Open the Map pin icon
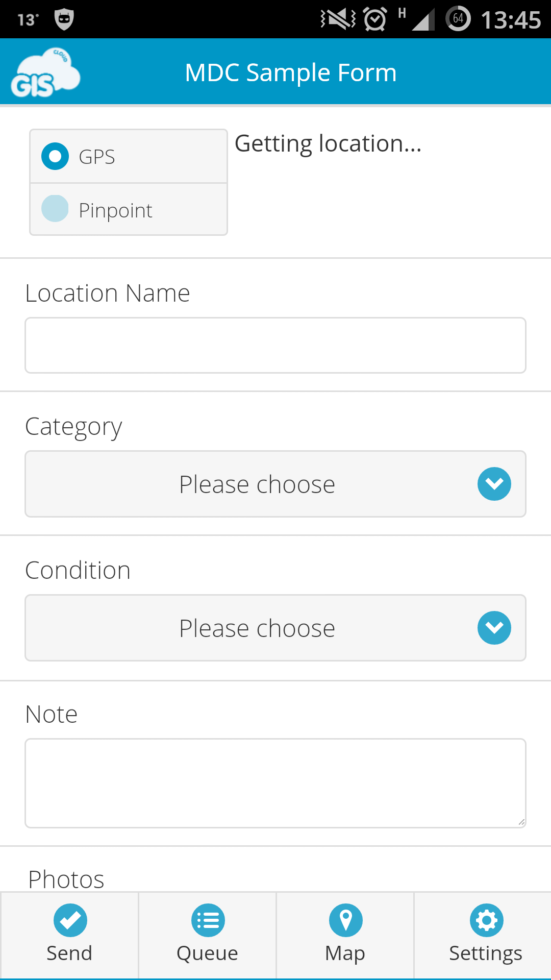The image size is (551, 980). tap(345, 920)
